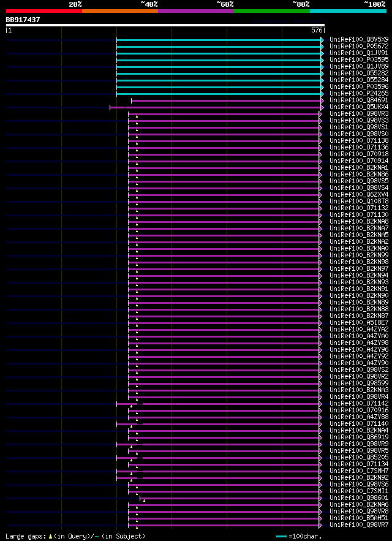This screenshot has height=541, width=392.
Task: Select the UniRef100_B2KN94 label
Action: pyautogui.click(x=359, y=276)
